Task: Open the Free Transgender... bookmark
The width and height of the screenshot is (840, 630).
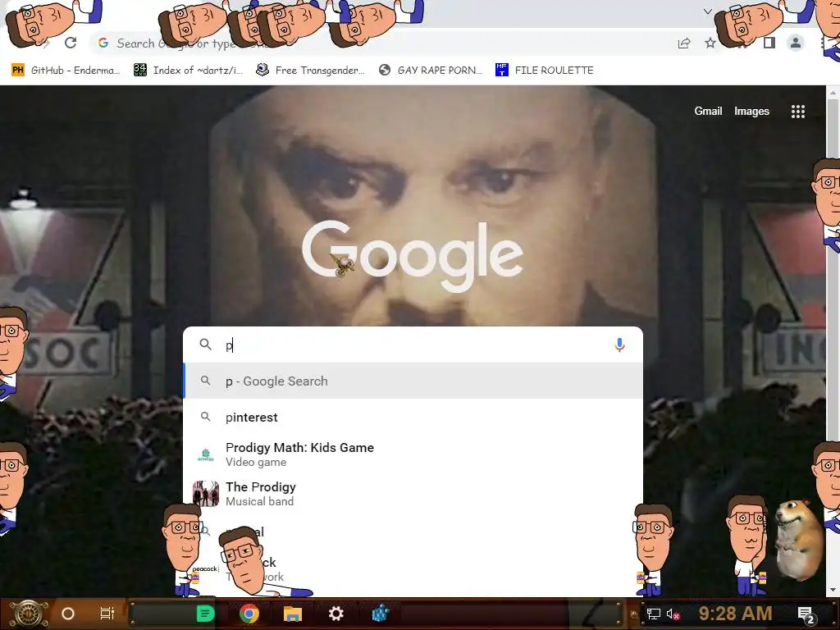Action: [310, 71]
